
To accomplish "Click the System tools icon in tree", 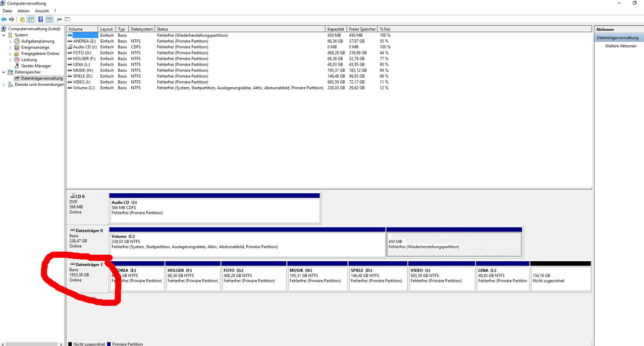I will (x=11, y=35).
